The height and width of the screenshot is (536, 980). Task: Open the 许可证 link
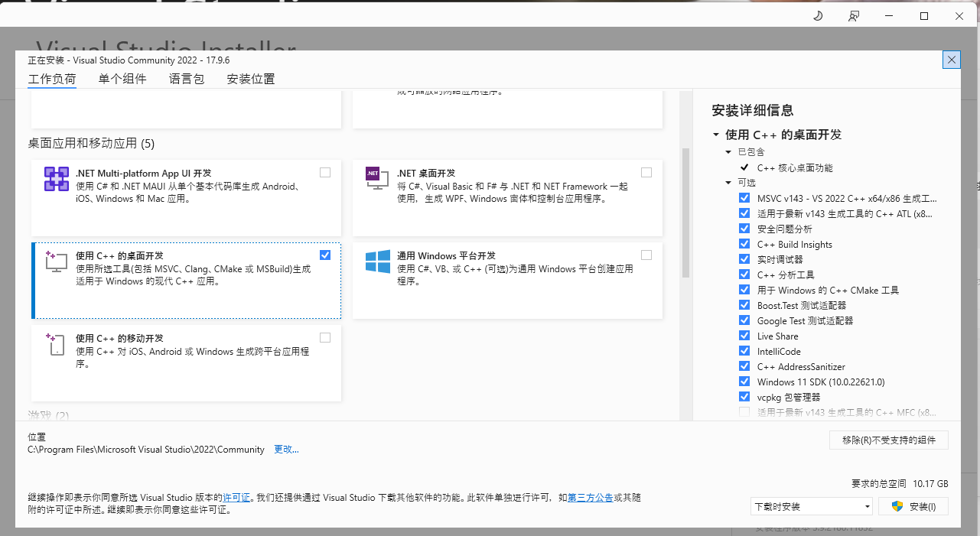[x=236, y=498]
